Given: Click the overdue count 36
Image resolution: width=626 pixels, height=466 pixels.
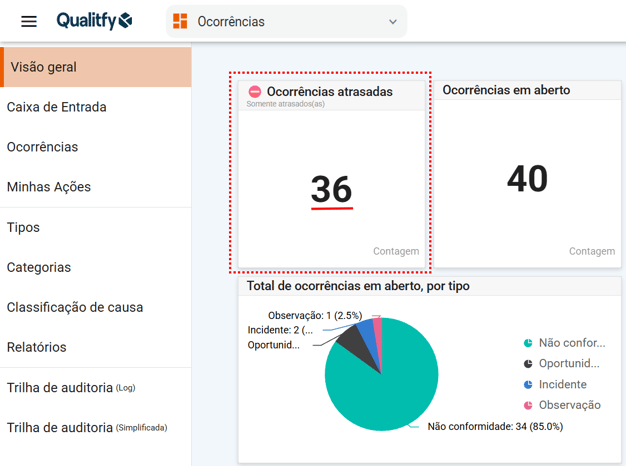Looking at the screenshot, I should pos(331,189).
